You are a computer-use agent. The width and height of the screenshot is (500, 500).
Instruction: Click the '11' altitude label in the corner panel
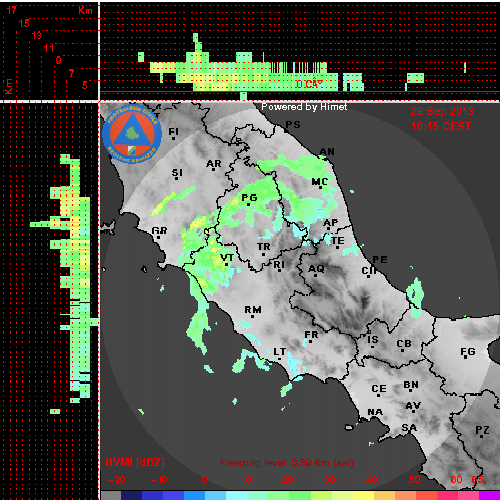49,48
